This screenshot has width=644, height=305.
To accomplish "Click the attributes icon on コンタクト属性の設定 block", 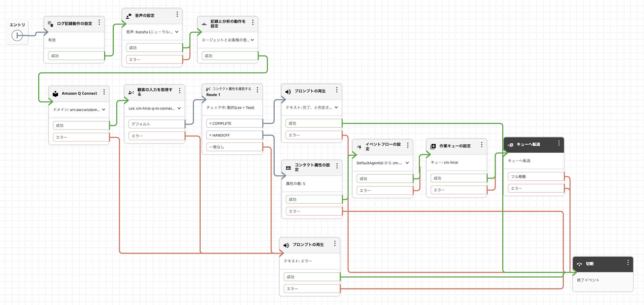I will (288, 167).
